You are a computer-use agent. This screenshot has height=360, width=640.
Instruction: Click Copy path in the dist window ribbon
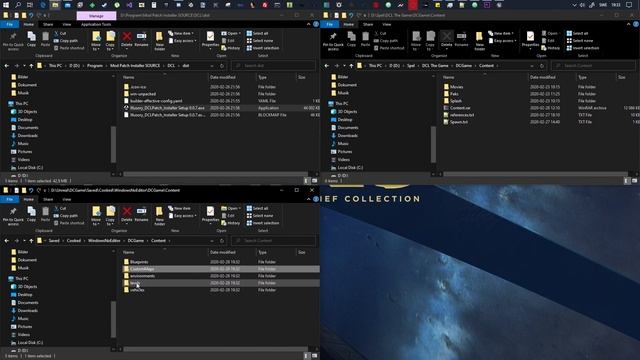65,41
